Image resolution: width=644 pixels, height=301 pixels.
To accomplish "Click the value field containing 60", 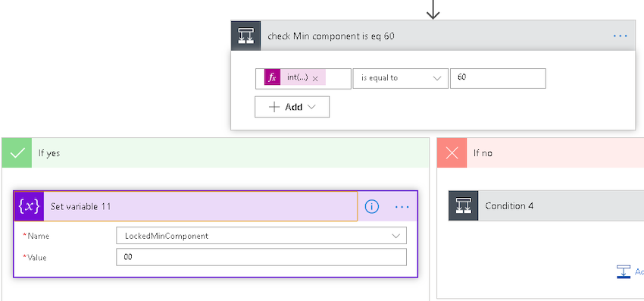I will (498, 78).
